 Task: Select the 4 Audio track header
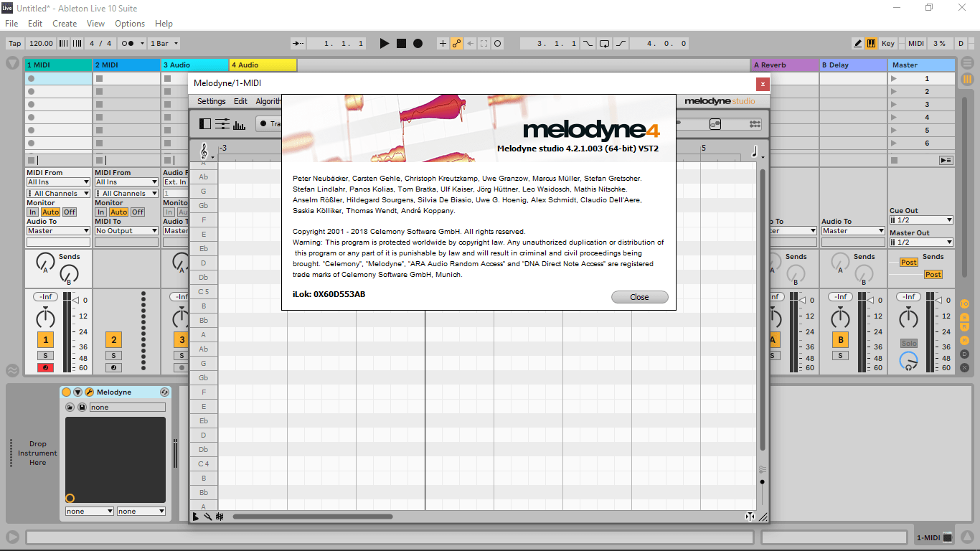(263, 65)
